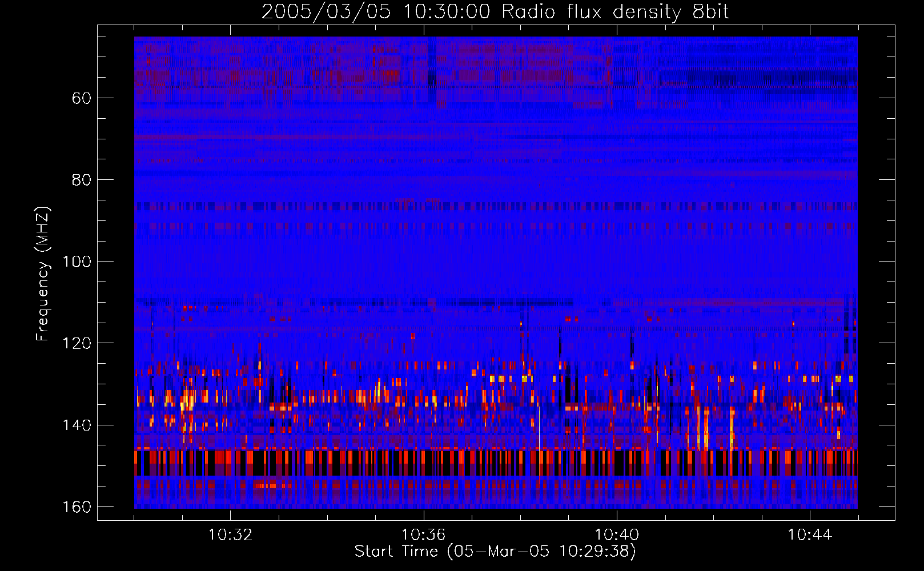924x571 pixels.
Task: Click the 10:40 time tick label
Action: [x=617, y=535]
